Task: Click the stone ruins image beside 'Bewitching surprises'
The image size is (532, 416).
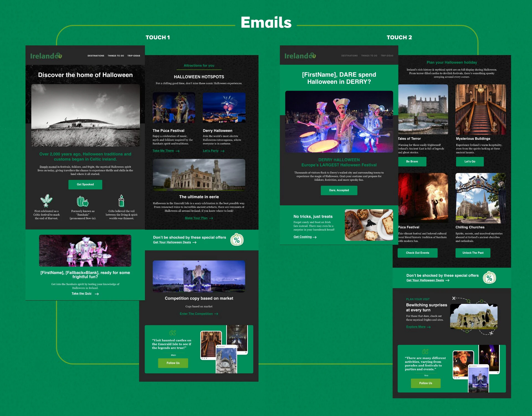Action: coord(474,317)
